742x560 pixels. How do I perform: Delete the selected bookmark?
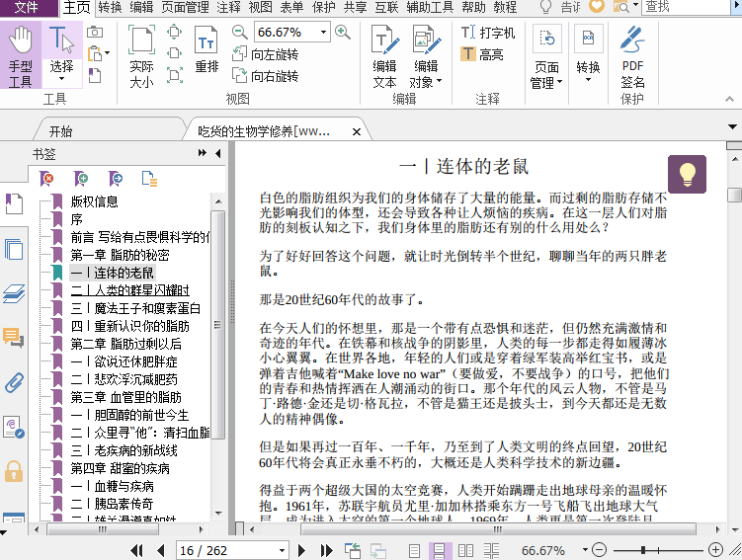pyautogui.click(x=46, y=179)
